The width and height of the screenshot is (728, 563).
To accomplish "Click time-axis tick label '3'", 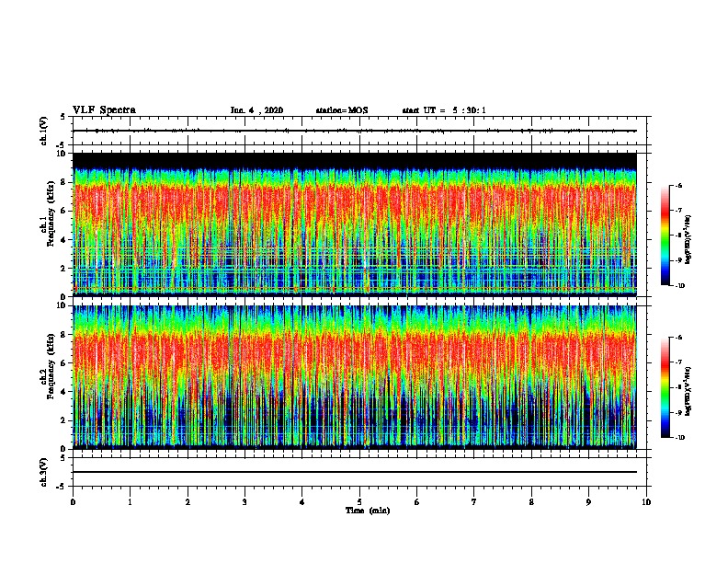I will point(245,502).
